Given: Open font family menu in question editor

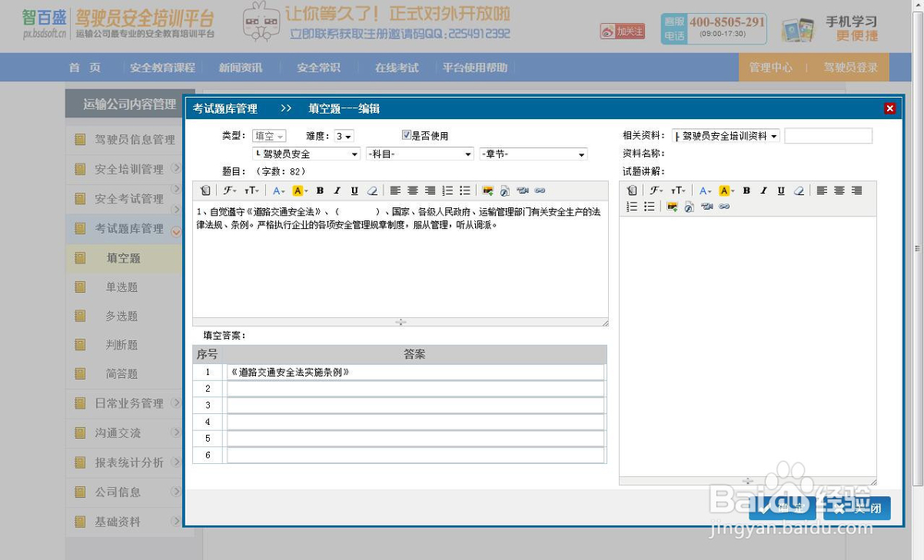Looking at the screenshot, I should [x=229, y=190].
